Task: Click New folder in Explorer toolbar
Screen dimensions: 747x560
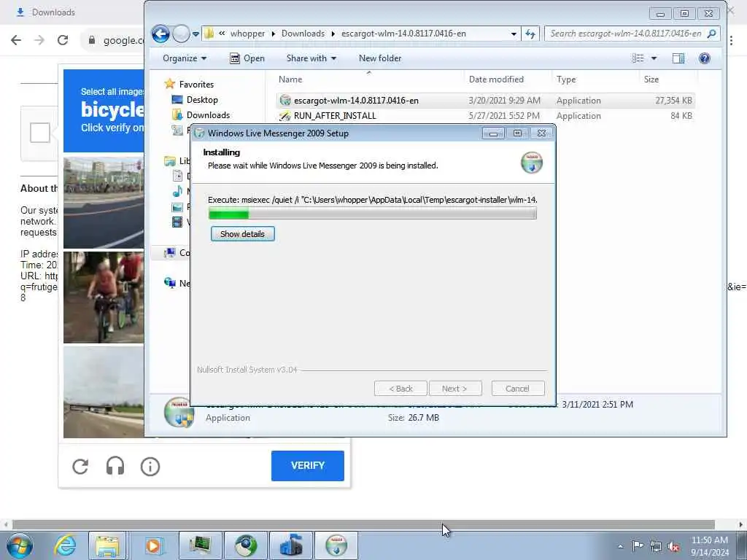Action: pyautogui.click(x=379, y=58)
